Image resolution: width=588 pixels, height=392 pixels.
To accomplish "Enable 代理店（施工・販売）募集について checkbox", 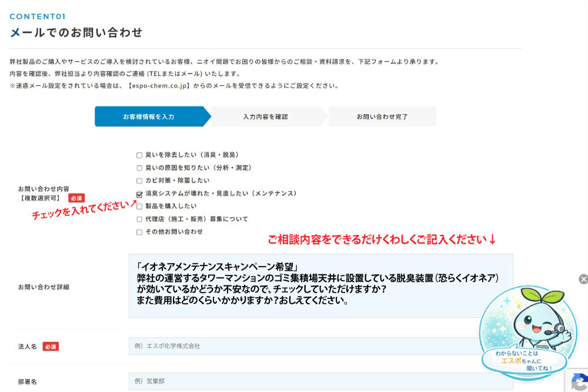I will 139,219.
